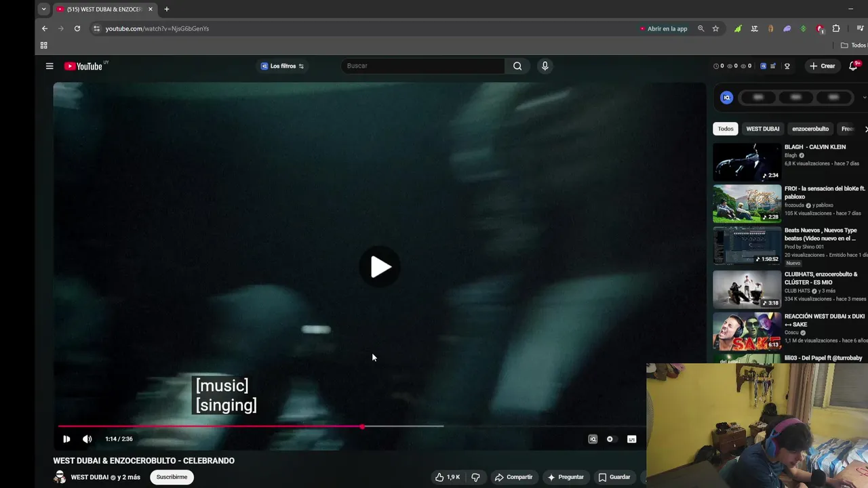Click the Preguntar button

point(565,477)
